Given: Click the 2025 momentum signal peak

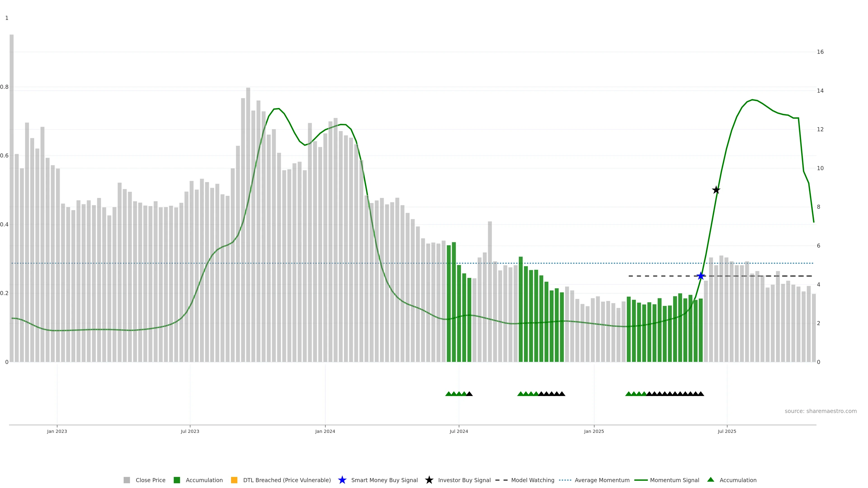Looking at the screenshot, I should 752,100.
